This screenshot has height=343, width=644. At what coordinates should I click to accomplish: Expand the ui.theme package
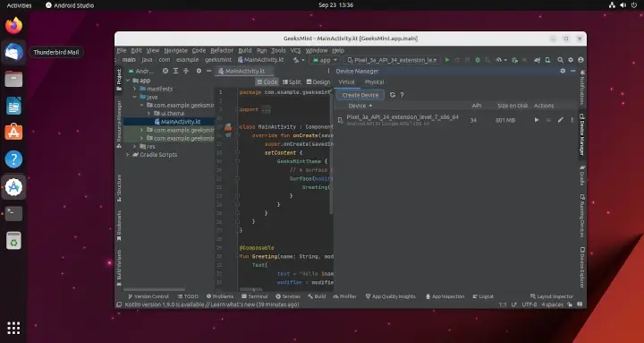click(148, 114)
